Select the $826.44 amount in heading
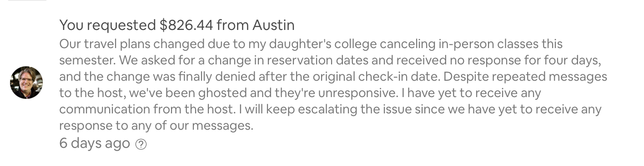 (x=186, y=25)
